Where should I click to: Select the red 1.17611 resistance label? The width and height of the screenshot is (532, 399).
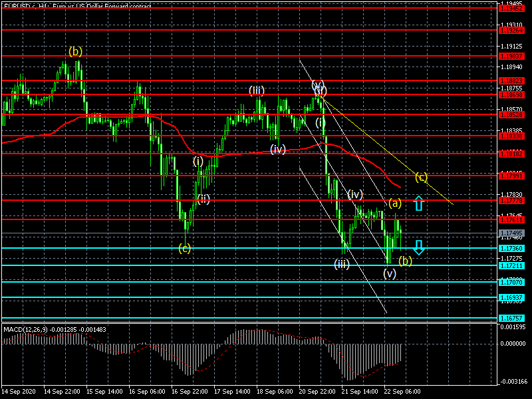[511, 220]
